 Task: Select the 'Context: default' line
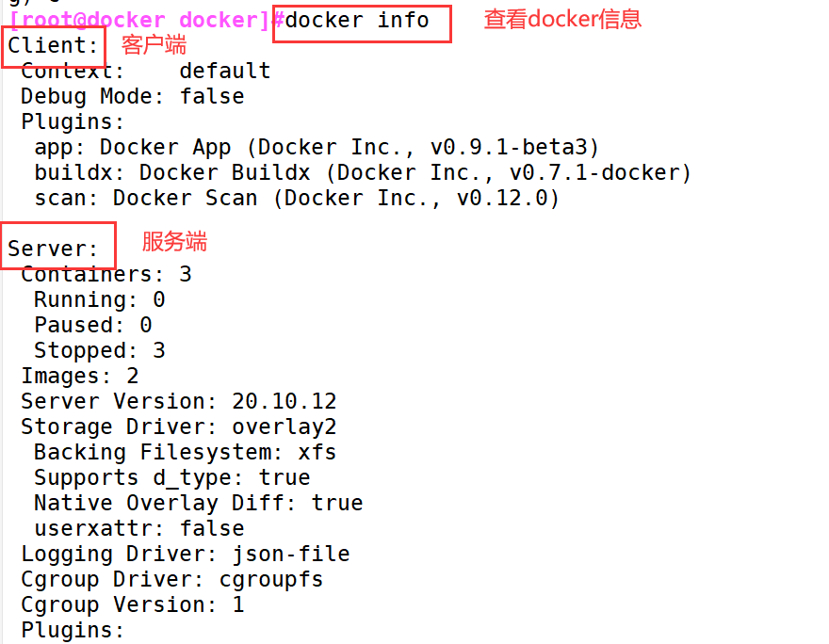pos(146,71)
